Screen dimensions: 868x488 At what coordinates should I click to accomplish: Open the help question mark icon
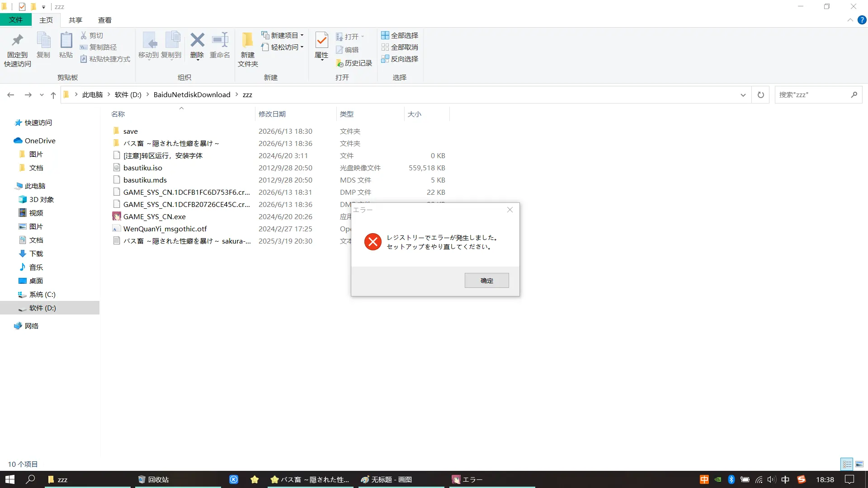point(862,20)
